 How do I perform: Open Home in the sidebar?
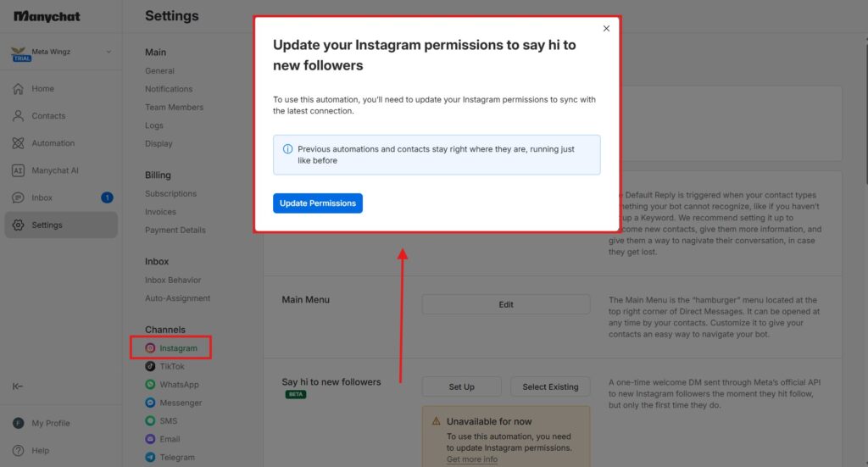click(x=61, y=88)
